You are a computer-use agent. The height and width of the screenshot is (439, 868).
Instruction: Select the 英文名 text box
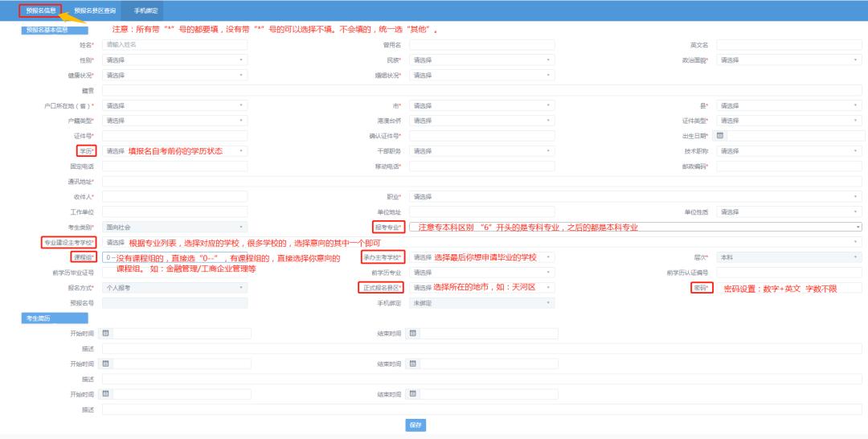[789, 45]
